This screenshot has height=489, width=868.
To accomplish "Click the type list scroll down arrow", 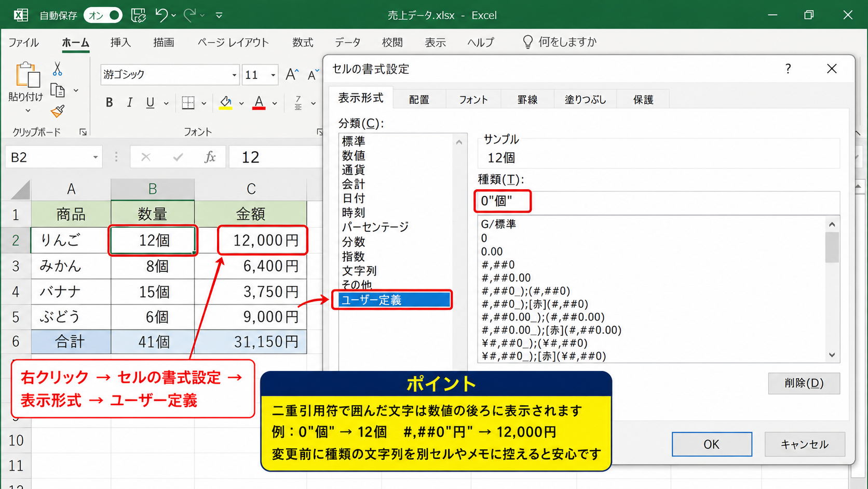I will [x=832, y=355].
